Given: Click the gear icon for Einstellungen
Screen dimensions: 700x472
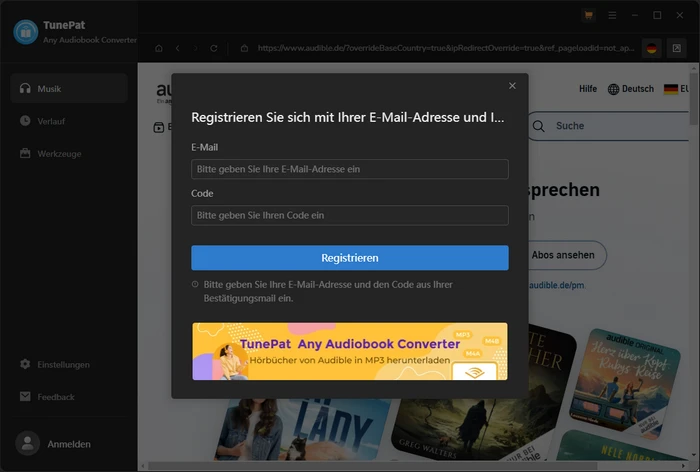Looking at the screenshot, I should (x=25, y=364).
